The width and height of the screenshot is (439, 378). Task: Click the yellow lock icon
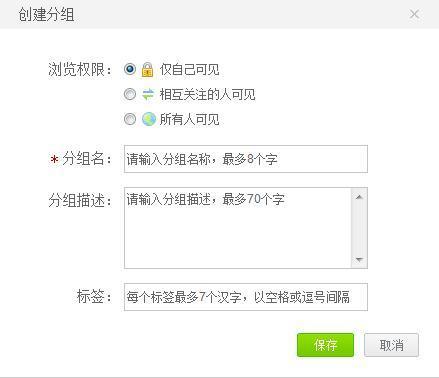[147, 70]
